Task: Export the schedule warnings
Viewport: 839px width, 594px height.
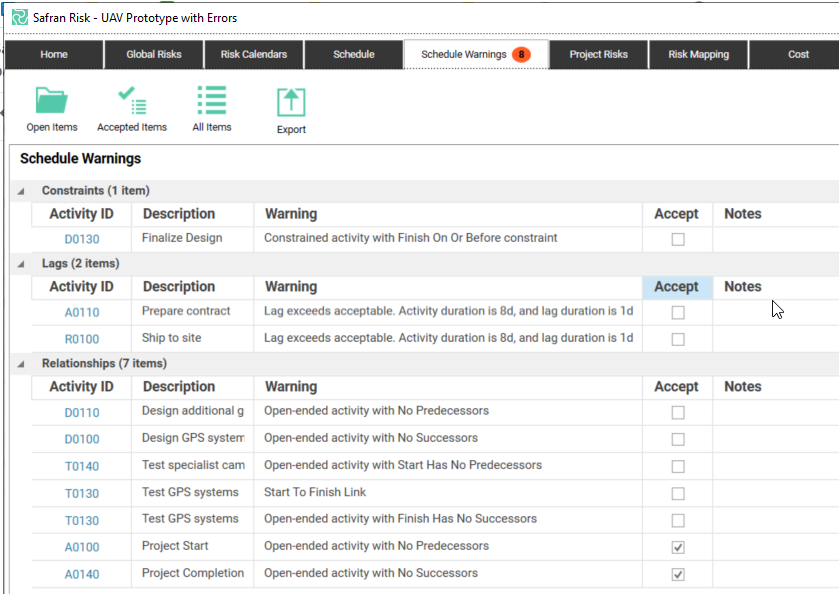Action: click(291, 102)
